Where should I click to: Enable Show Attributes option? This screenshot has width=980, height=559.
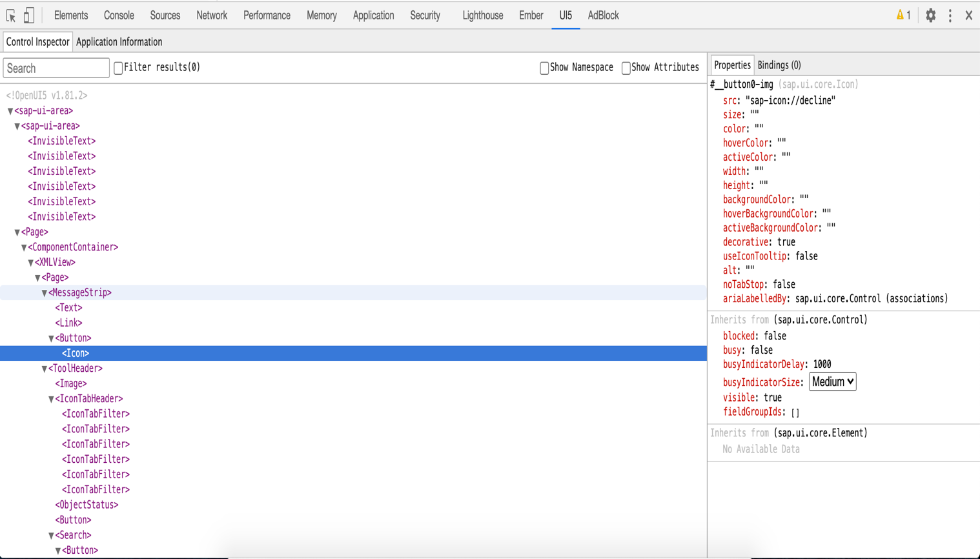coord(626,67)
